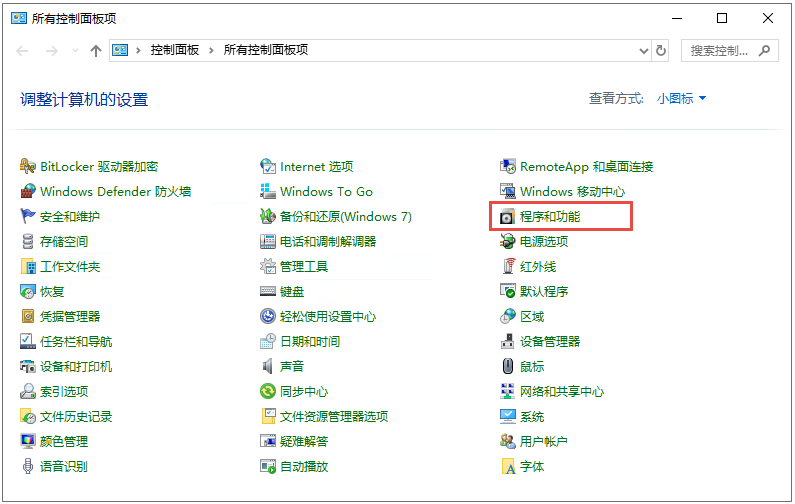Go forward with the right arrow
This screenshot has height=504, width=795.
[x=52, y=51]
